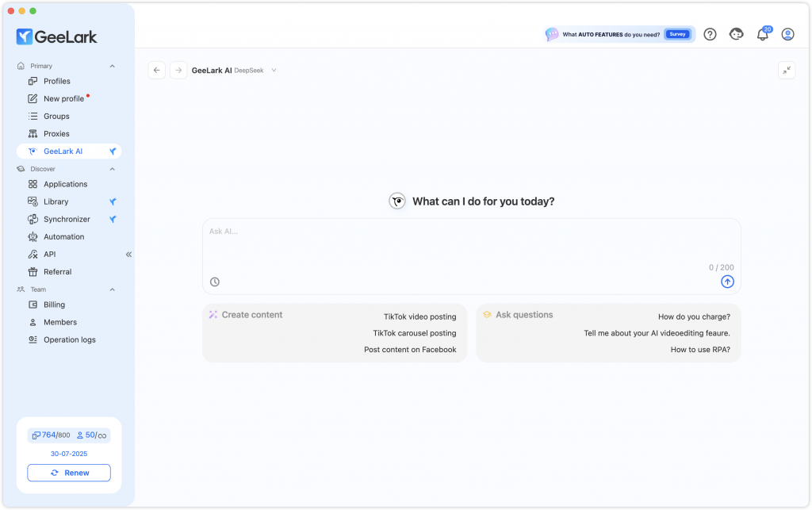Collapse sidebar with double chevron icon
812x510 pixels.
[129, 255]
